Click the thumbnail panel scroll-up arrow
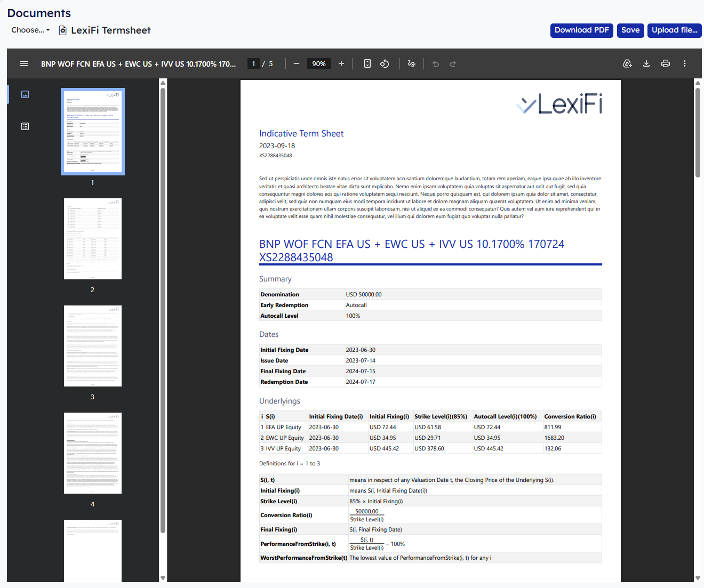The width and height of the screenshot is (704, 588). 163,83
